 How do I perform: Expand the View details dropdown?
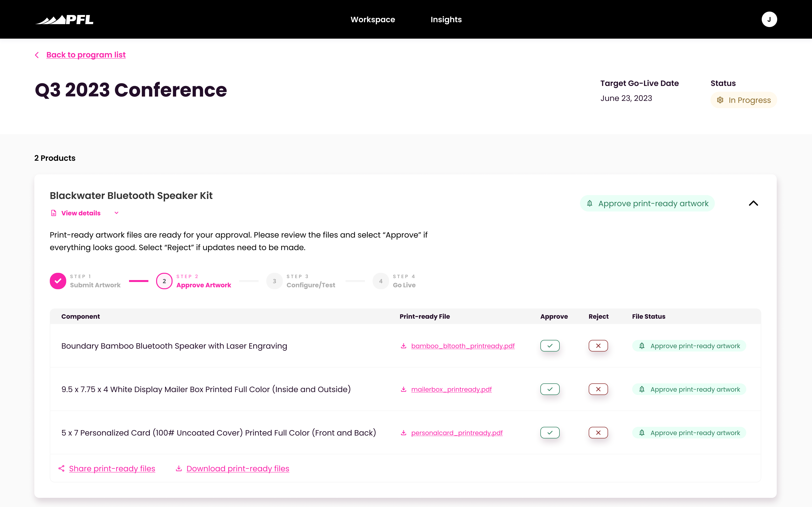(x=116, y=213)
